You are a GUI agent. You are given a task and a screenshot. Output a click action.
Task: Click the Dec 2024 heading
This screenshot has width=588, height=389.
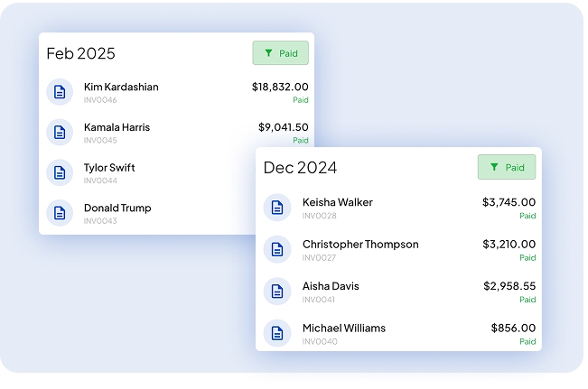[x=300, y=168]
